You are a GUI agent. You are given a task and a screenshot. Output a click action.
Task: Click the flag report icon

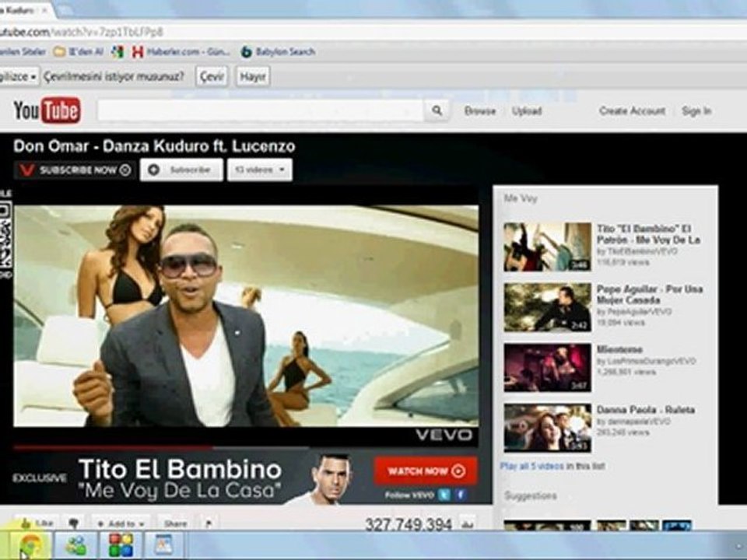[x=209, y=523]
